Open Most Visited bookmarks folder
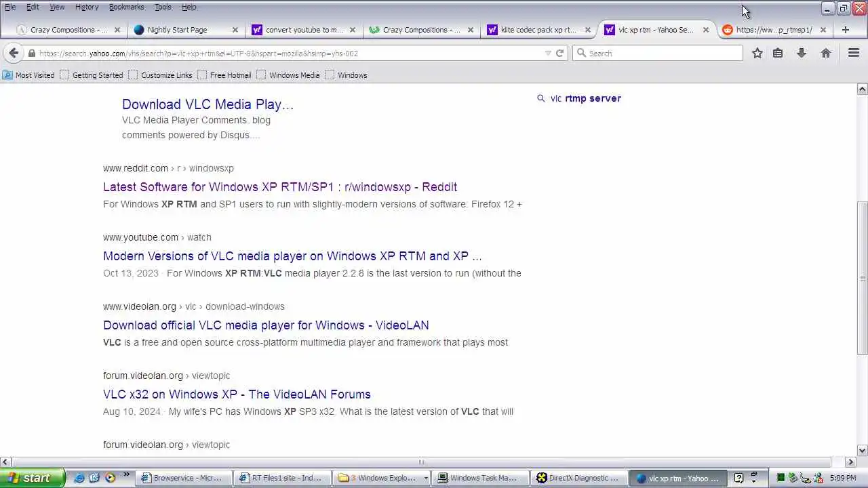The width and height of the screenshot is (868, 488). tap(28, 75)
